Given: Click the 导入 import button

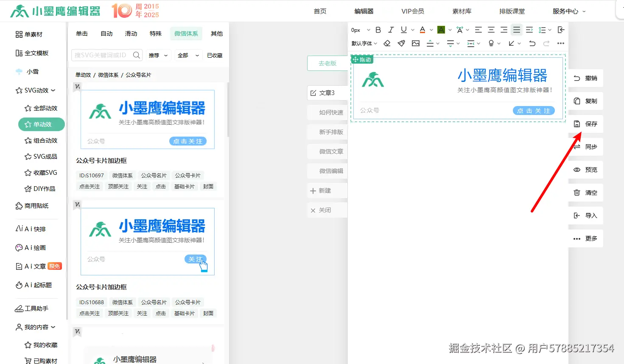Looking at the screenshot, I should coord(585,216).
